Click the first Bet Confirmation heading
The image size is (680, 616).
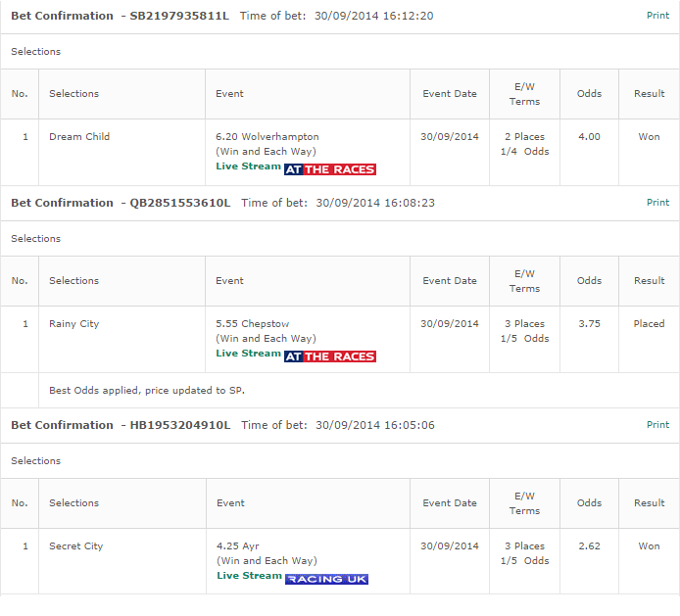[x=62, y=16]
